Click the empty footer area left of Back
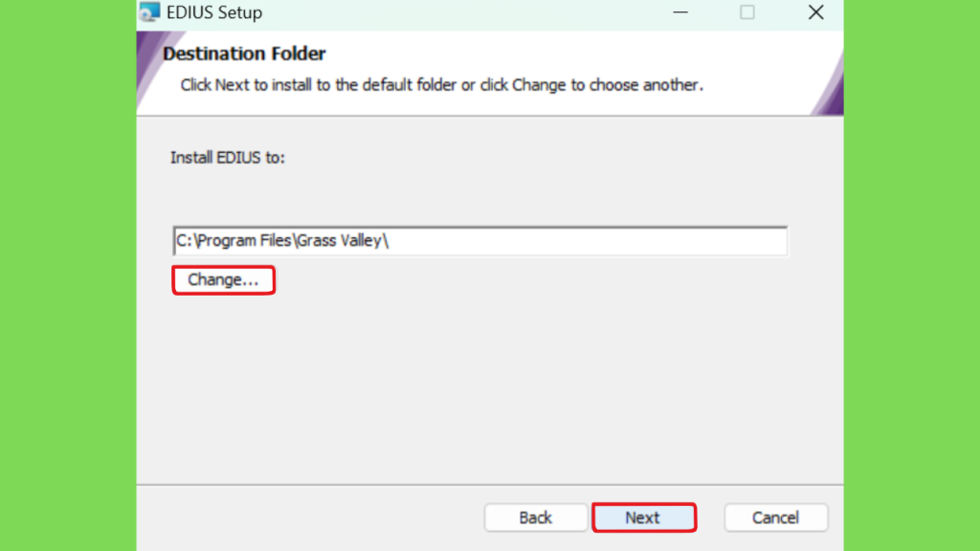This screenshot has width=980, height=551. click(309, 518)
